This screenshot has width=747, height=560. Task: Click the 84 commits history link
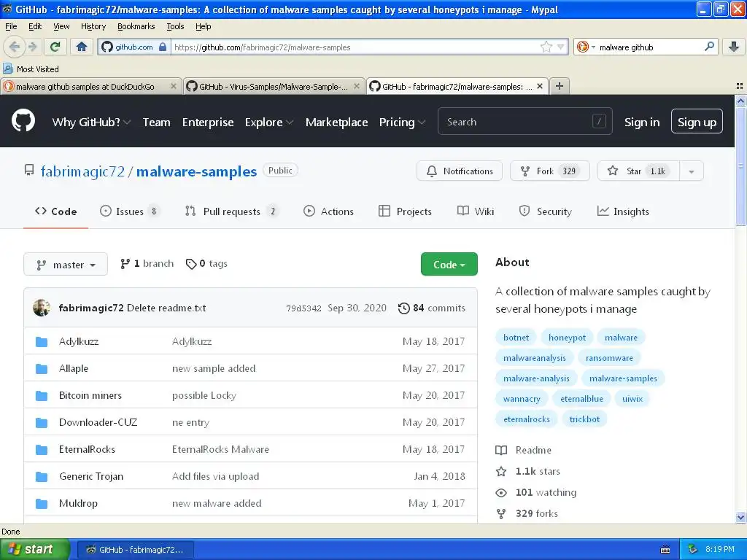coord(432,308)
